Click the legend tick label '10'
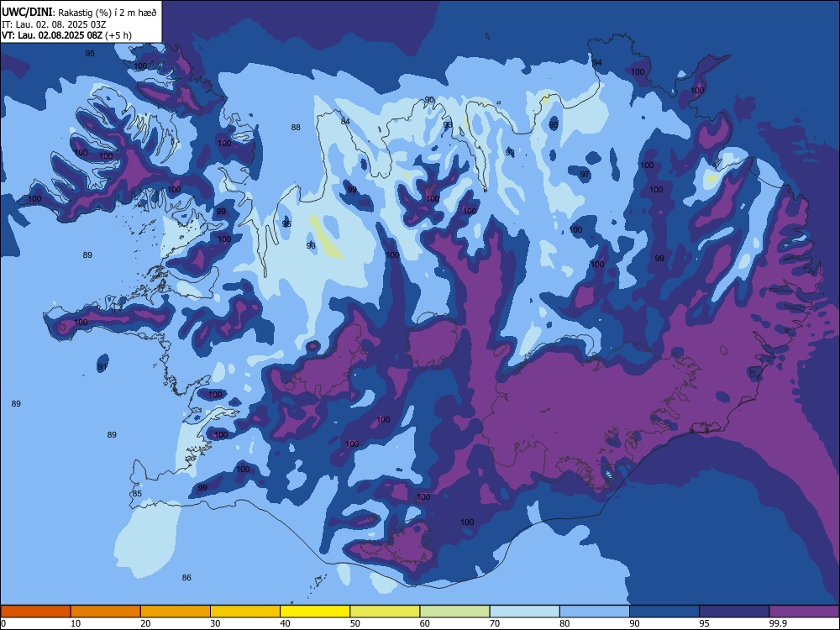The image size is (840, 630). pyautogui.click(x=76, y=623)
